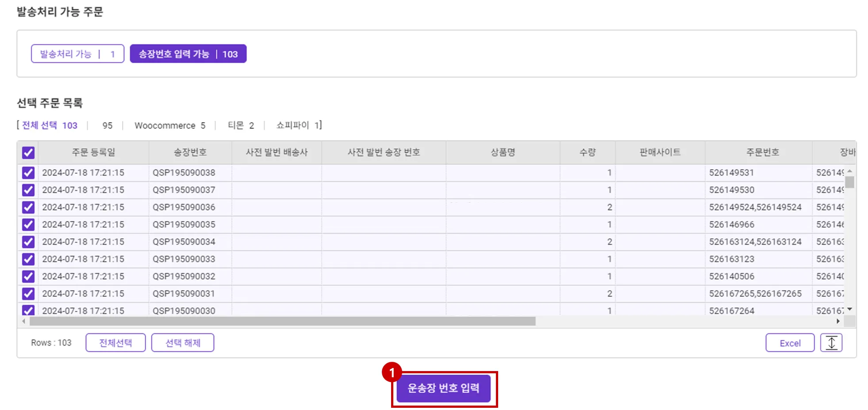This screenshot has width=868, height=410.
Task: Export the list with Excel button
Action: click(790, 343)
